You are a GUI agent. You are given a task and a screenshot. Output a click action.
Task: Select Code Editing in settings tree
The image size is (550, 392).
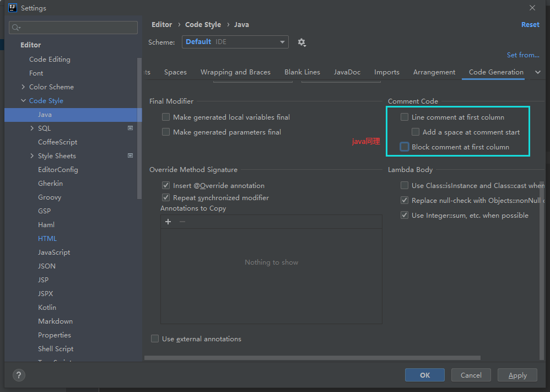point(50,60)
